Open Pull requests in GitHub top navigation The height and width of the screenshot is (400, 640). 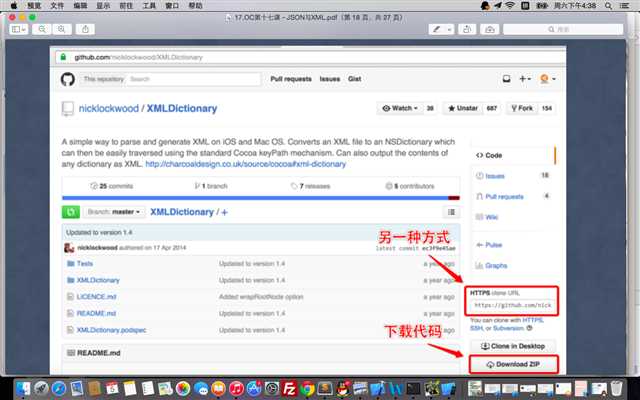(291, 79)
